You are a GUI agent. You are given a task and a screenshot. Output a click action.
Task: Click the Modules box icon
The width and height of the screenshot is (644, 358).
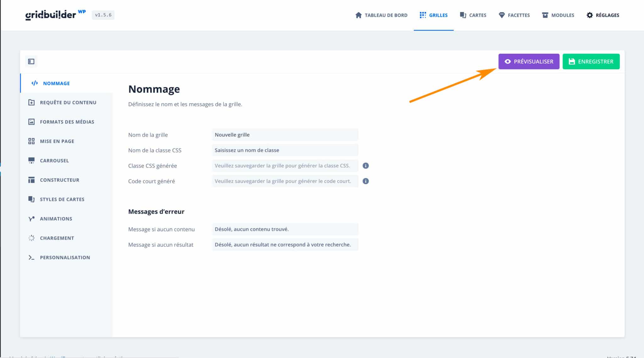(545, 15)
